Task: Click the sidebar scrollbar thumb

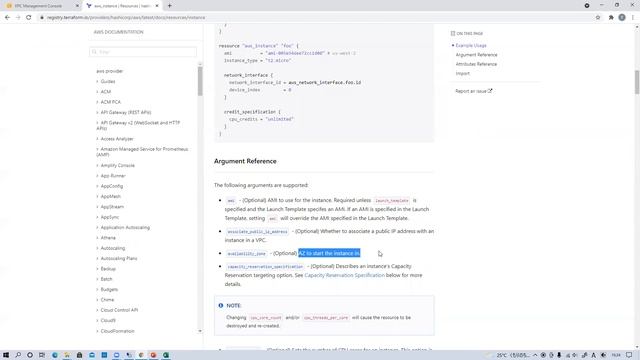Action: click(x=200, y=81)
